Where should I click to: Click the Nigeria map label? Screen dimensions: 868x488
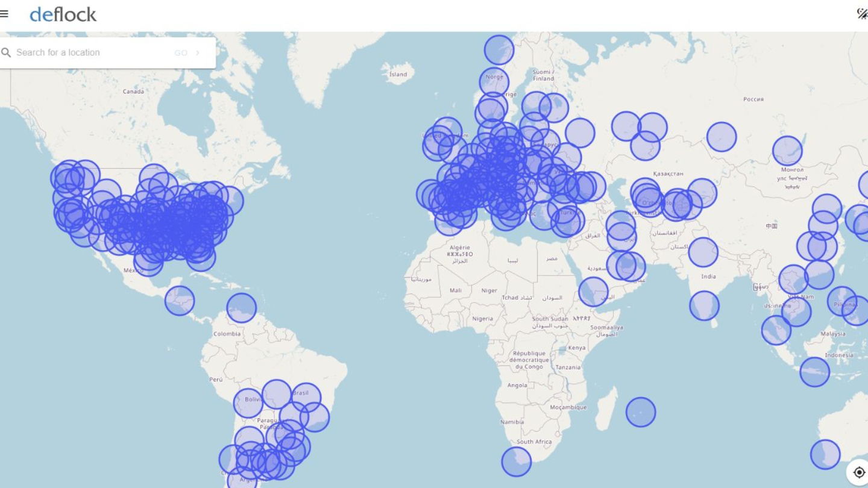[x=482, y=319]
